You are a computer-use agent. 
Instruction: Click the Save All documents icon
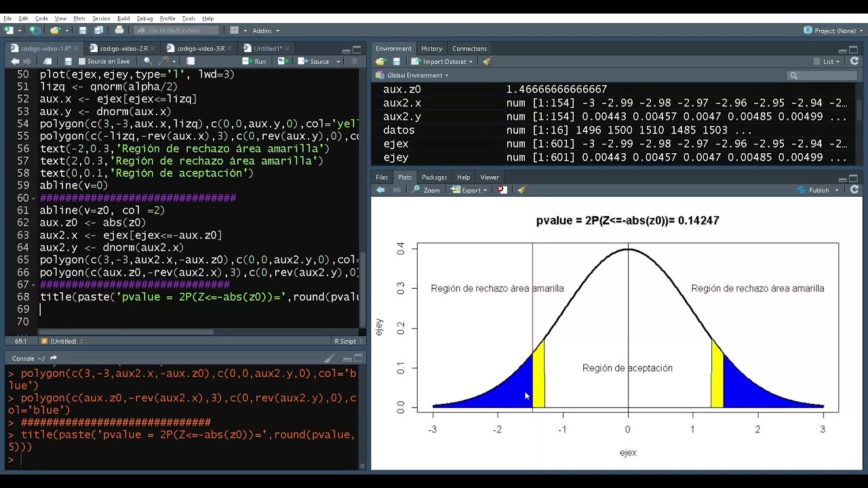tap(98, 30)
